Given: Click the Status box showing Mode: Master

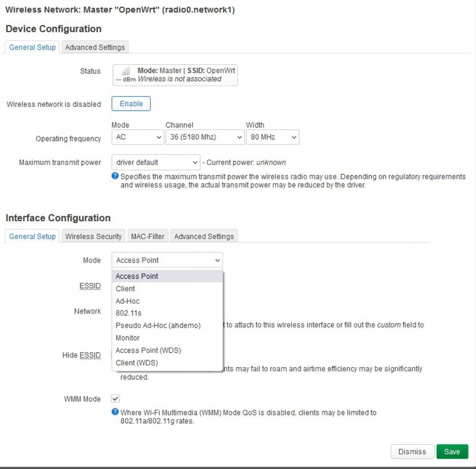Looking at the screenshot, I should (175, 75).
